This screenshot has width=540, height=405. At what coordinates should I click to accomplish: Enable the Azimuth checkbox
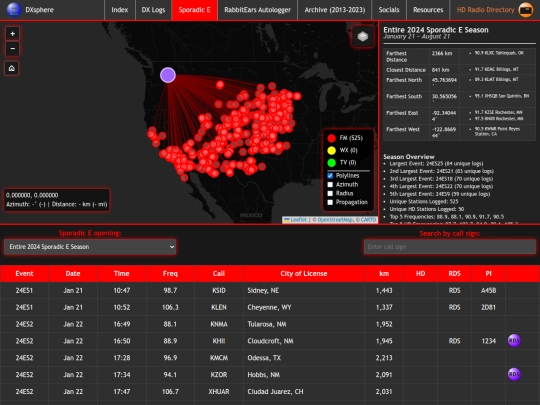pos(330,185)
